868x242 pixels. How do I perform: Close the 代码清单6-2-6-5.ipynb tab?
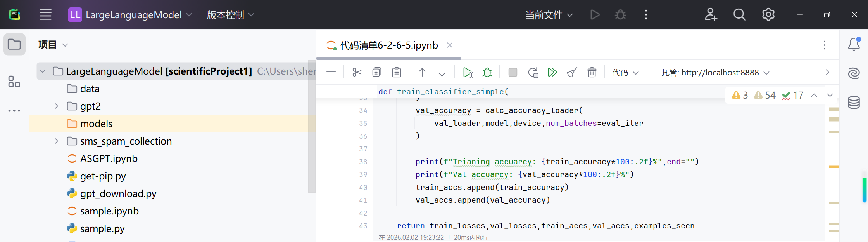[450, 45]
